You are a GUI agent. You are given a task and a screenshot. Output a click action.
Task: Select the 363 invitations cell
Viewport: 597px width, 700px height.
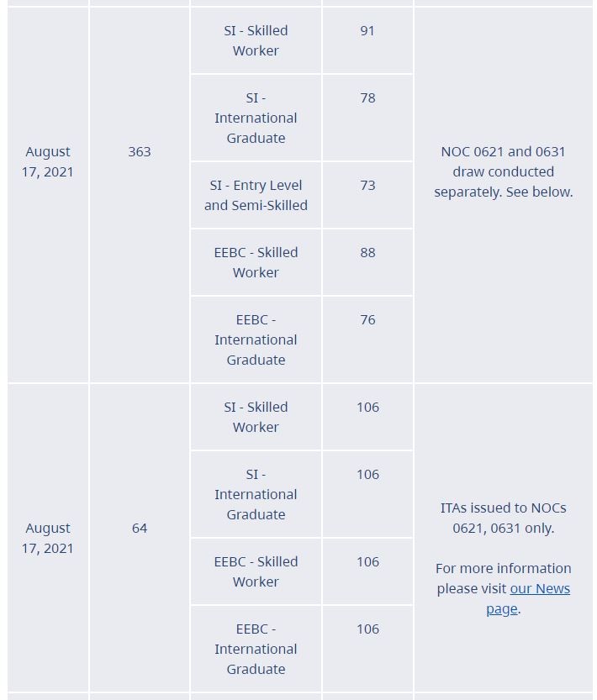point(140,195)
